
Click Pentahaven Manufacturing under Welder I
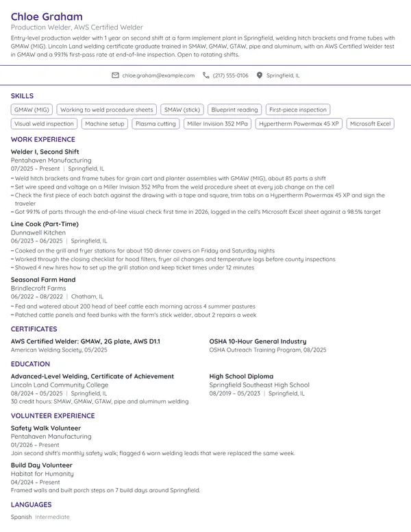coord(51,160)
